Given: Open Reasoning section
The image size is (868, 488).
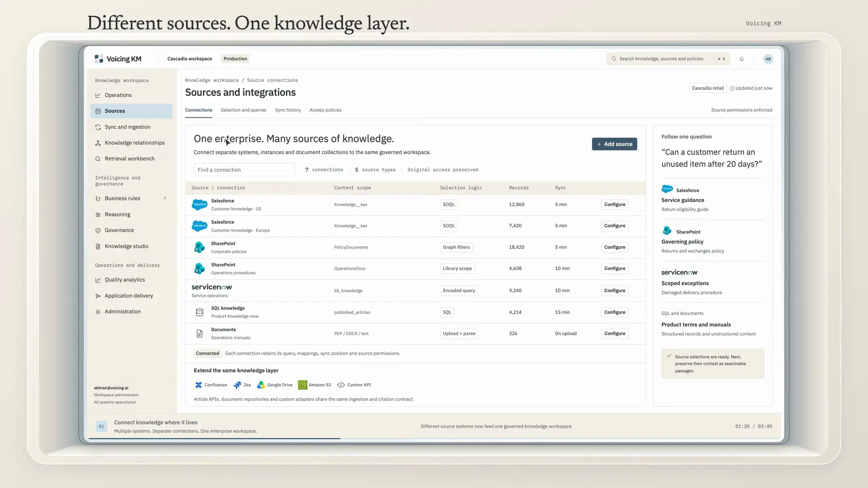Looking at the screenshot, I should click(x=131, y=215).
